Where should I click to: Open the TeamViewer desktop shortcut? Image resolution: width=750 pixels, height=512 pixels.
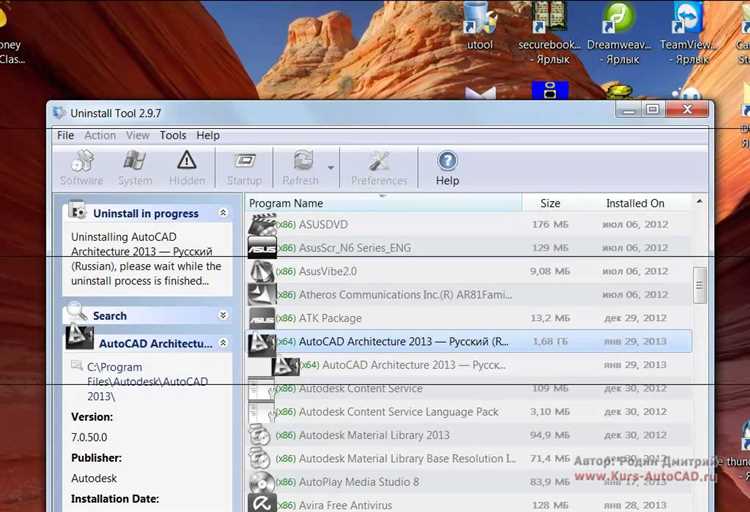click(688, 33)
